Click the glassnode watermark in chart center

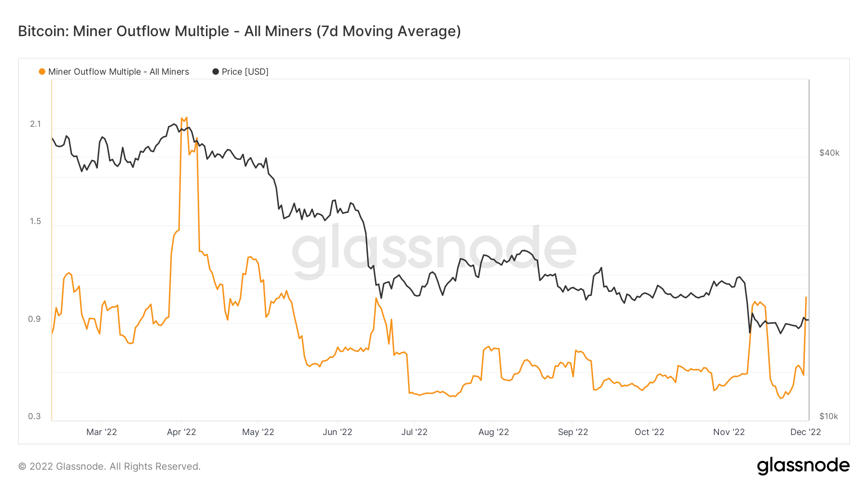tap(434, 251)
